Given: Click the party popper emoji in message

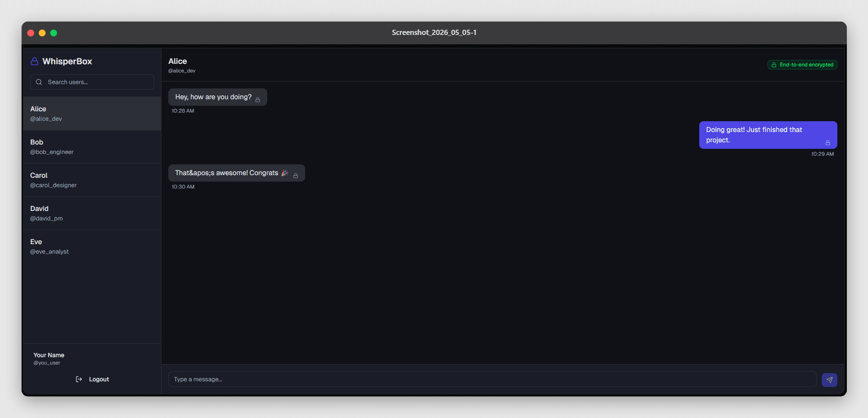Looking at the screenshot, I should (285, 173).
